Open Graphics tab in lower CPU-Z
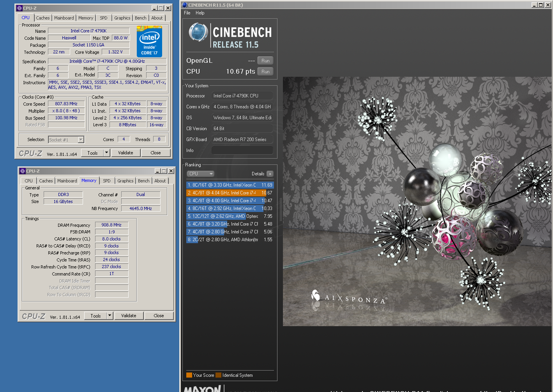 coord(125,181)
